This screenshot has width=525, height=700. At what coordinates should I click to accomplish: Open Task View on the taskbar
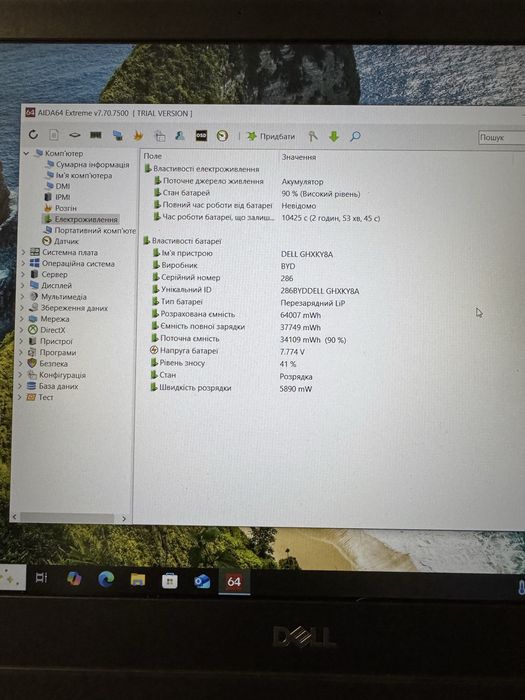click(41, 578)
